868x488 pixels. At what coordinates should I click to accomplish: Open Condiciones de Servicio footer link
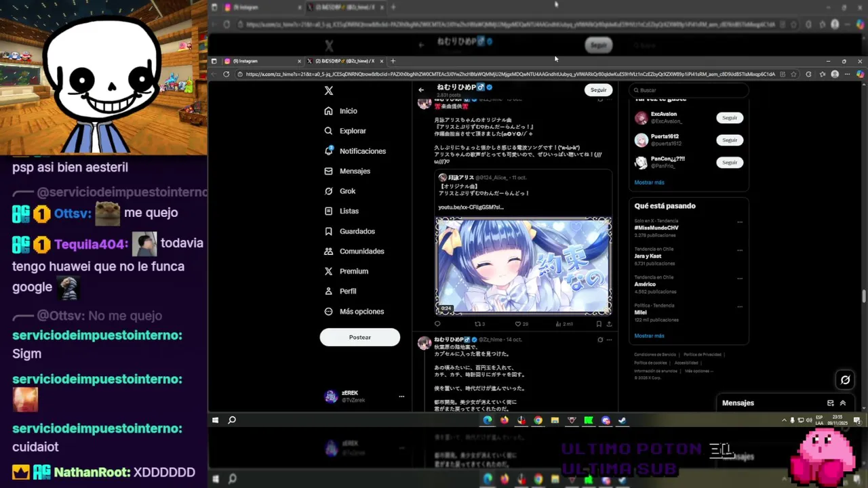pyautogui.click(x=654, y=354)
